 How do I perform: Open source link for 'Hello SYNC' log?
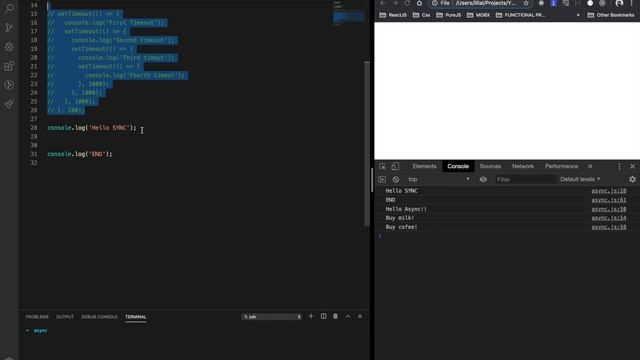click(609, 191)
